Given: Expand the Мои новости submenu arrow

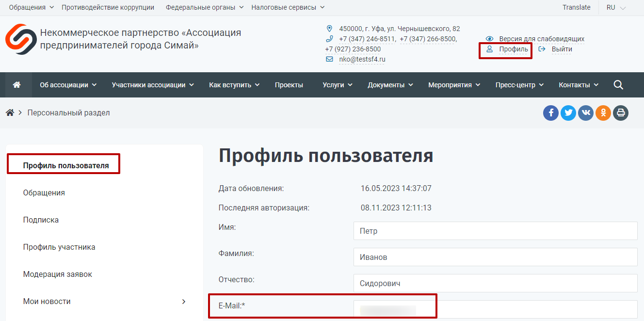Looking at the screenshot, I should click(184, 302).
